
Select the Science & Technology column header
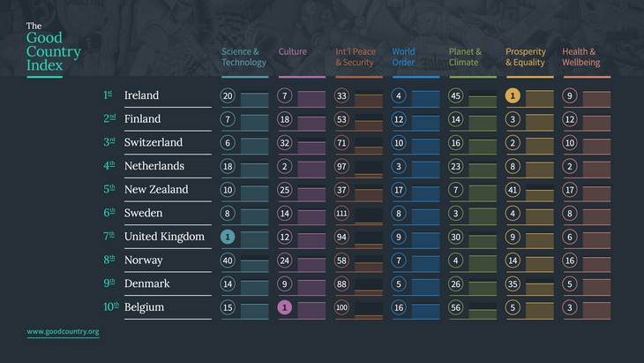click(244, 57)
